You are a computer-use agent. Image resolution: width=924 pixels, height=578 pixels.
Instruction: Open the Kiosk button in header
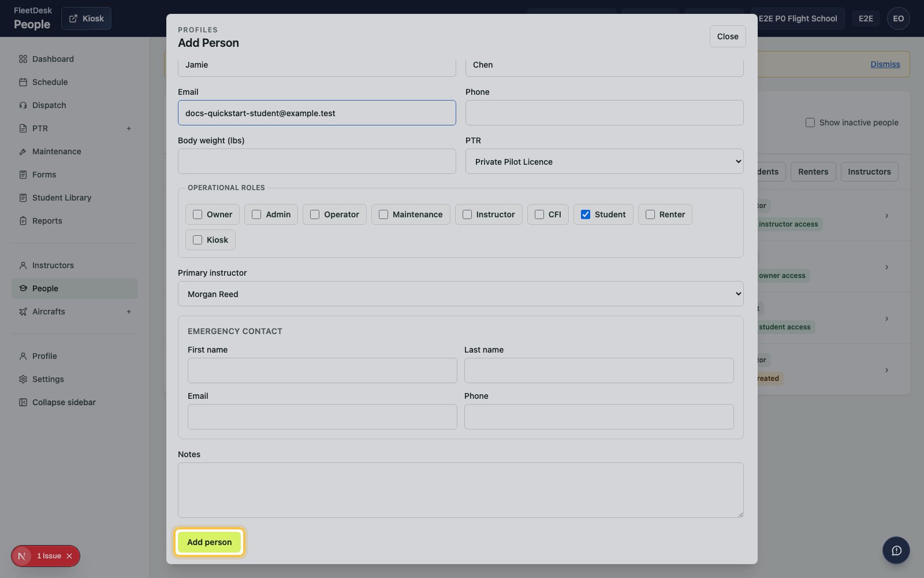(86, 18)
